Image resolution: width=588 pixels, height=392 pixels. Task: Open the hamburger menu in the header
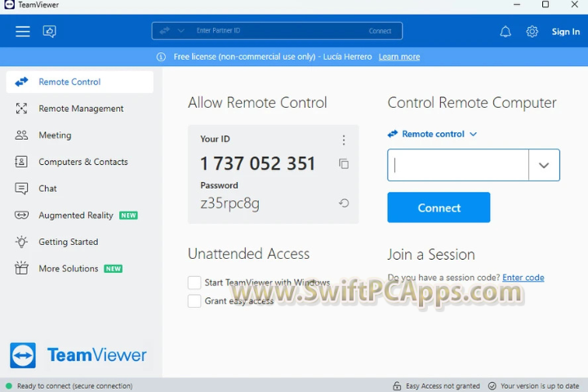(23, 32)
